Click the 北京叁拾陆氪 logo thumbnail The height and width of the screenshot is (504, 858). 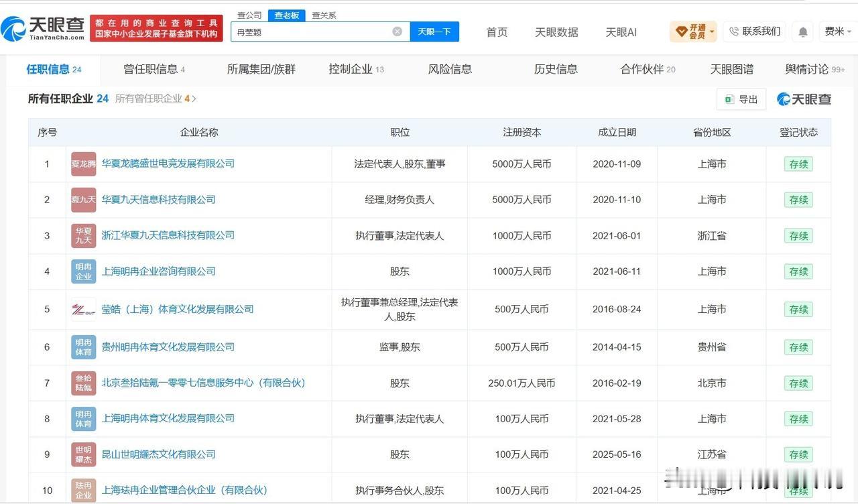tap(84, 383)
